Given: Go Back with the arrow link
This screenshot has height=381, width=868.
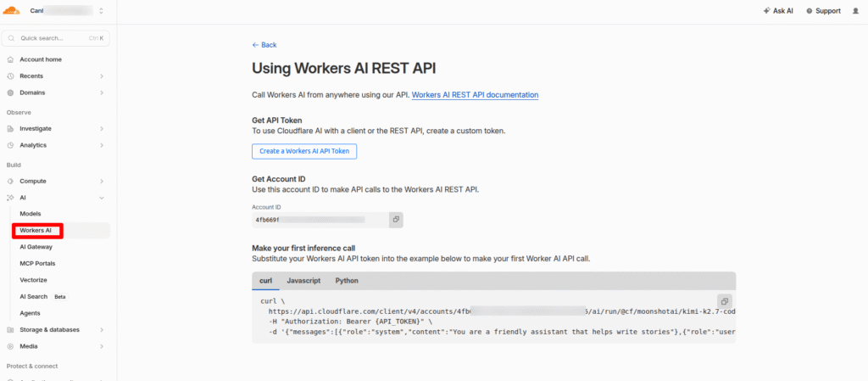Looking at the screenshot, I should point(264,45).
